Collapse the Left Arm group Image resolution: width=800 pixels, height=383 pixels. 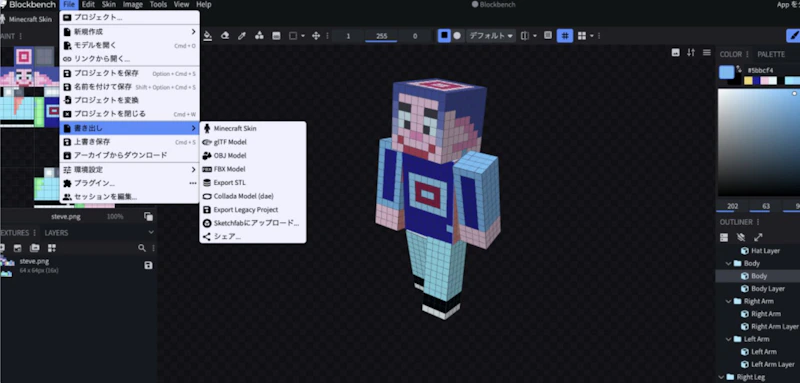pyautogui.click(x=729, y=339)
